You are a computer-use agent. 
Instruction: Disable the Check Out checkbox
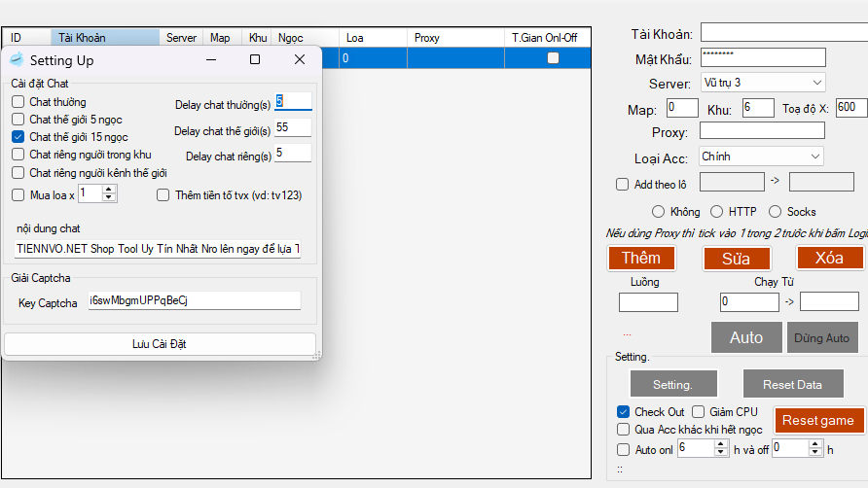pyautogui.click(x=624, y=412)
